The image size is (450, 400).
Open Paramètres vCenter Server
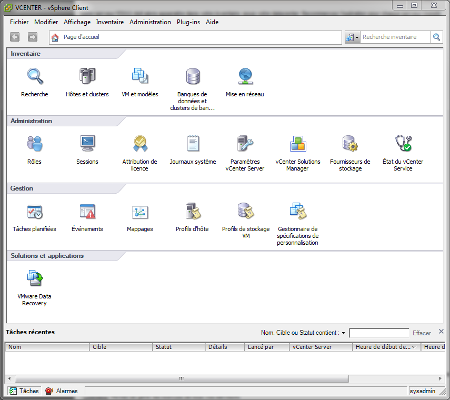click(245, 144)
